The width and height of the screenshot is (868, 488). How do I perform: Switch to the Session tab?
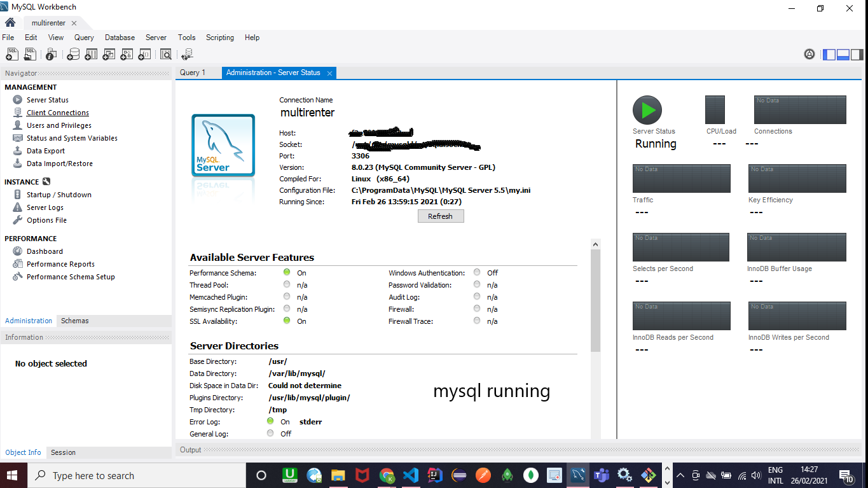(63, 452)
